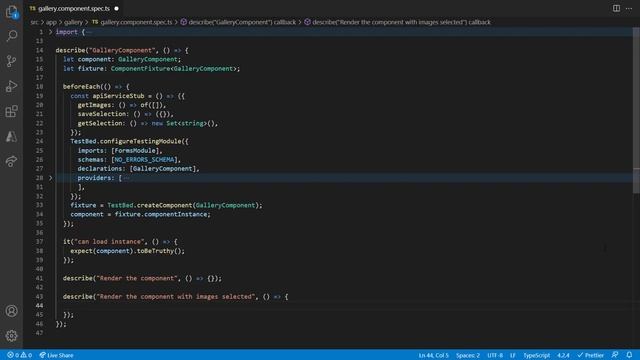640x360 pixels.
Task: Open Go to Line from Ln 44, Col 5
Action: coord(433,355)
